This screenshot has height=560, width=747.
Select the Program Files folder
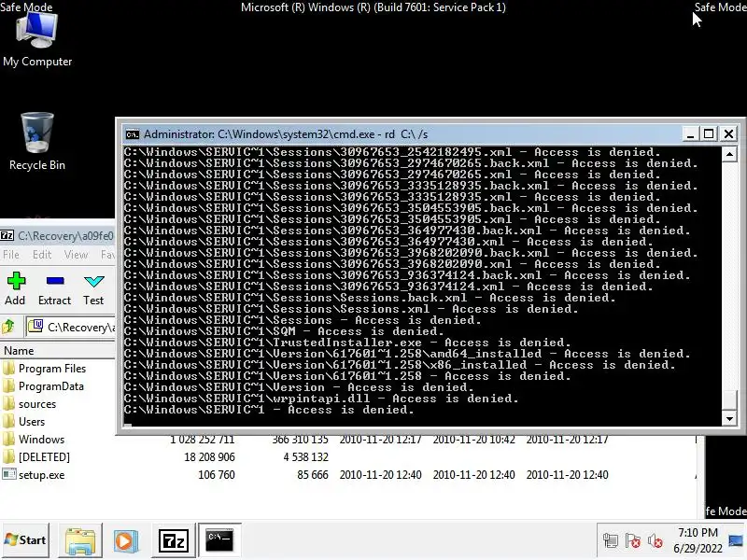click(x=45, y=369)
